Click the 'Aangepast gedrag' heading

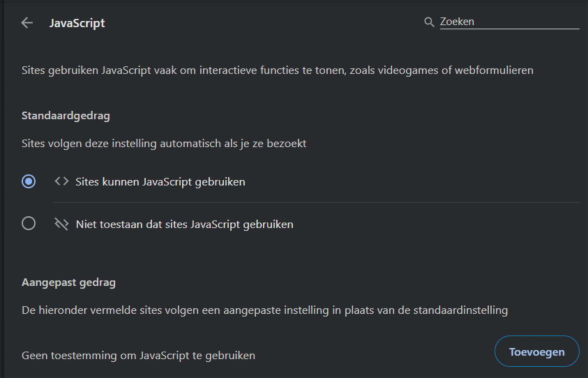point(69,282)
